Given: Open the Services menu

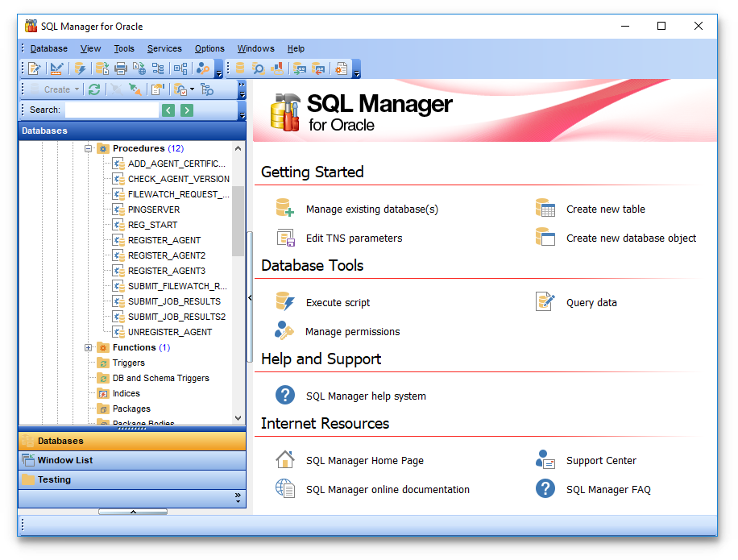Looking at the screenshot, I should (x=164, y=48).
